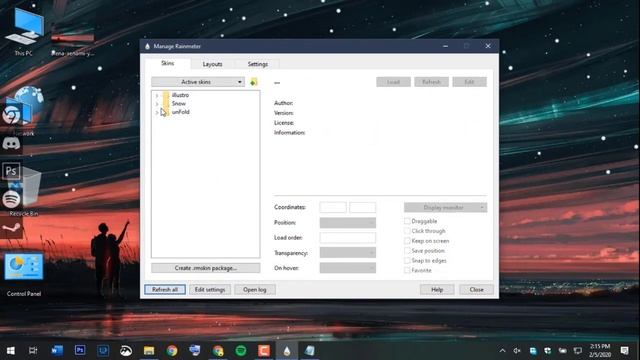The width and height of the screenshot is (640, 360).
Task: Click the Rainmeter droplet icon on the taskbar
Action: tap(287, 351)
